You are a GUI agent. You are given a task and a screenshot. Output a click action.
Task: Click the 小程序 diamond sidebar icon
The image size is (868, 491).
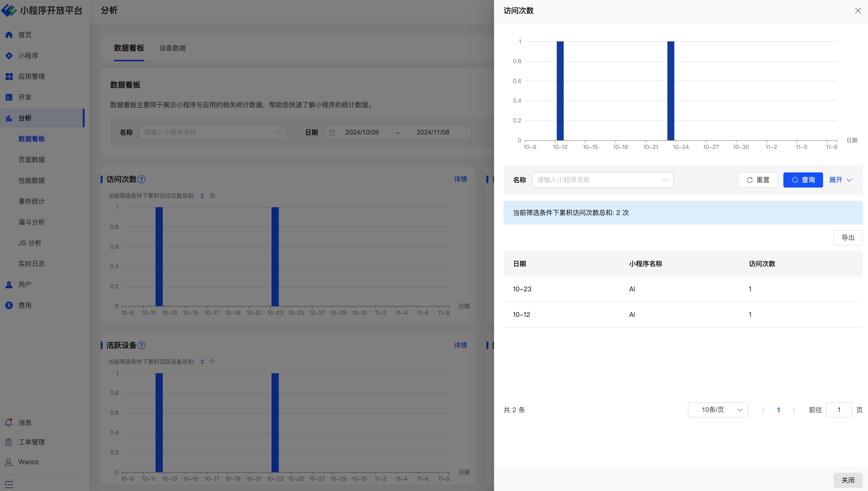pos(9,56)
